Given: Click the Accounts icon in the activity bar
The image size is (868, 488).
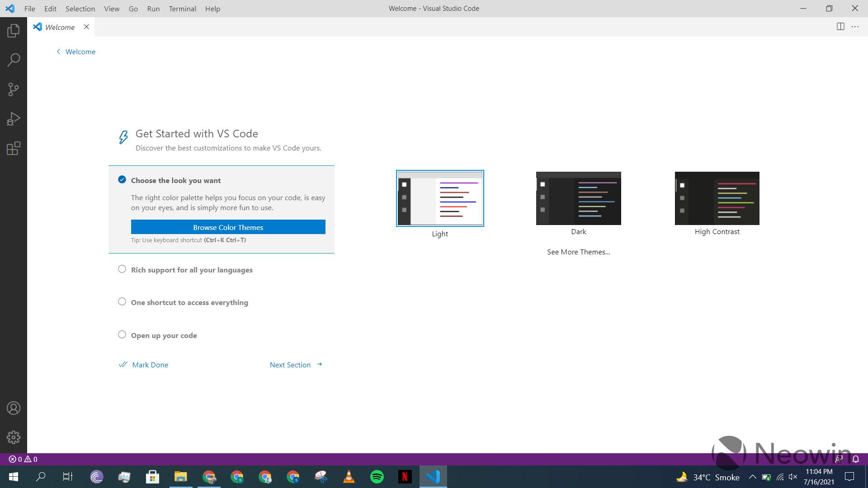Looking at the screenshot, I should (x=14, y=408).
